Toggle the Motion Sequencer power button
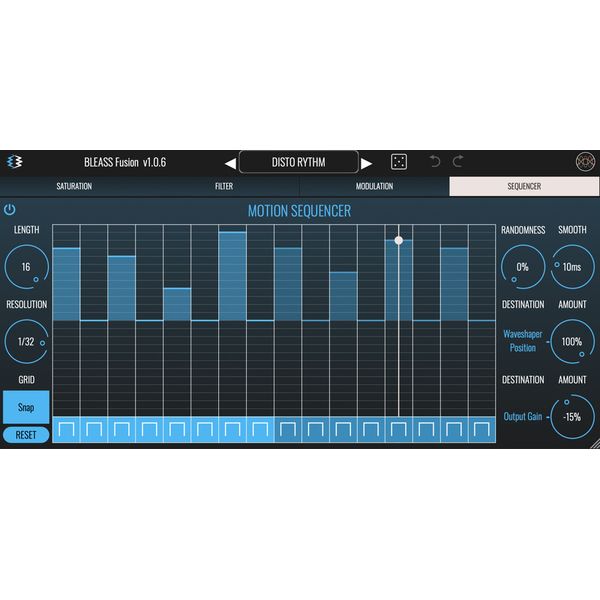This screenshot has width=600, height=600. (10, 209)
